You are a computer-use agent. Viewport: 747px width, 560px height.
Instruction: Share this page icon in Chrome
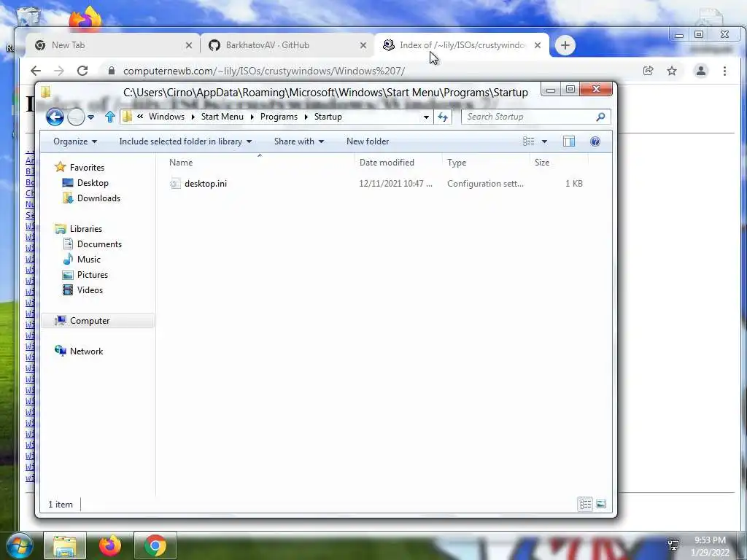[x=648, y=71]
